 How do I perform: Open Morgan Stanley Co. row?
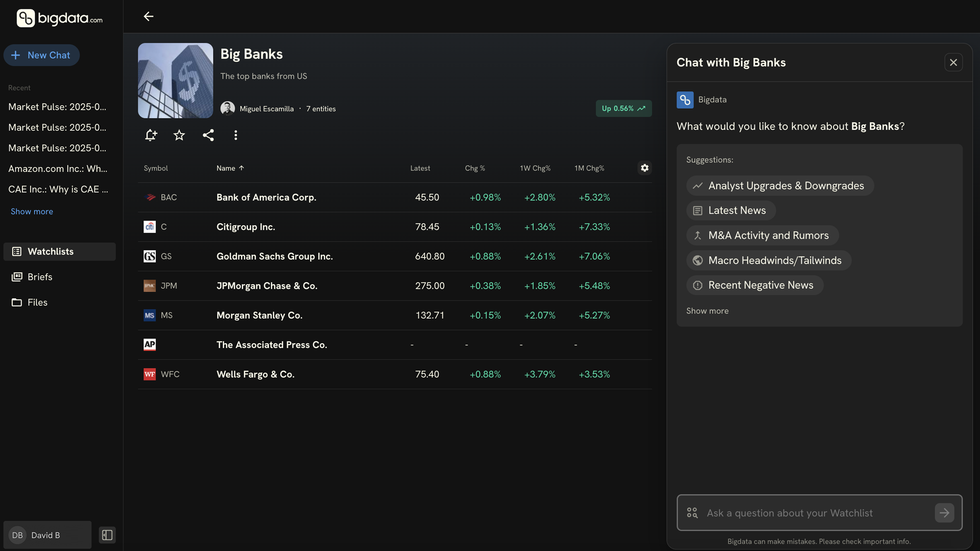(395, 316)
